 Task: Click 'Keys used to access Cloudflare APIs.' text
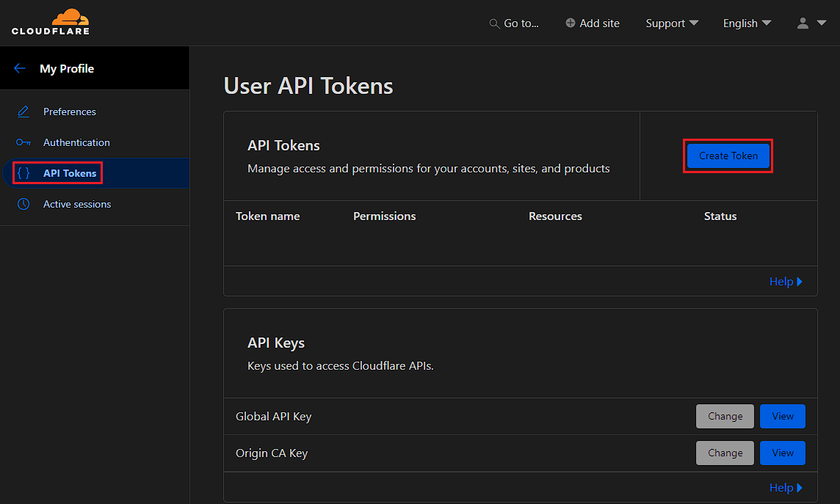point(341,366)
